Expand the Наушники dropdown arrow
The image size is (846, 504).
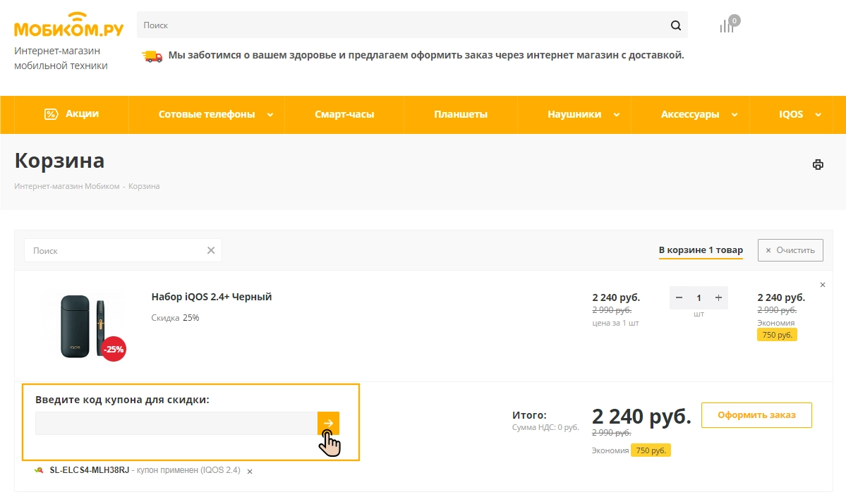(617, 115)
